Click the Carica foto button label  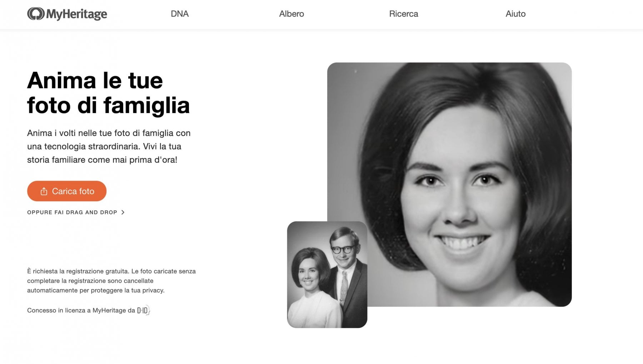[x=73, y=191]
